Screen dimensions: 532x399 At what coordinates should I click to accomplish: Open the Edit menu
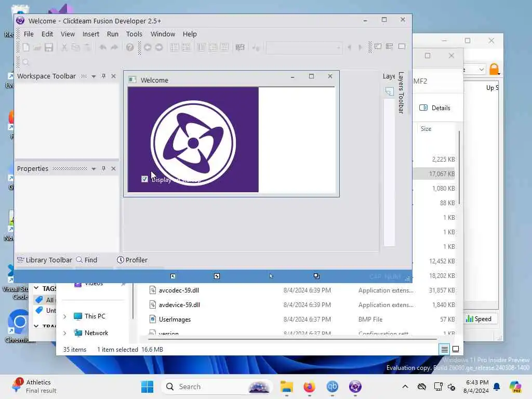pyautogui.click(x=47, y=34)
